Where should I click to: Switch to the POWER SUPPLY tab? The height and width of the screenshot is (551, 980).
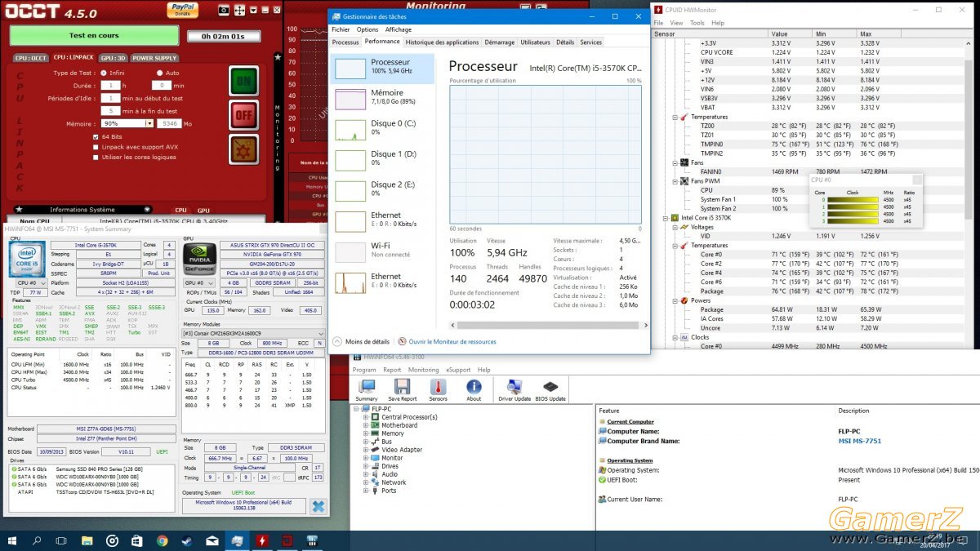pyautogui.click(x=155, y=58)
